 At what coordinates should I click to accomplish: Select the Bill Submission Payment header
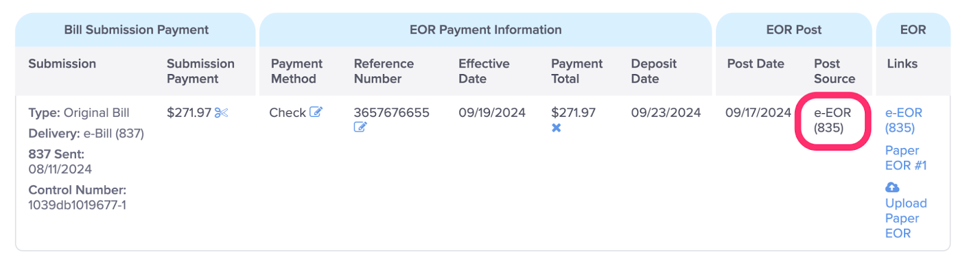click(136, 29)
